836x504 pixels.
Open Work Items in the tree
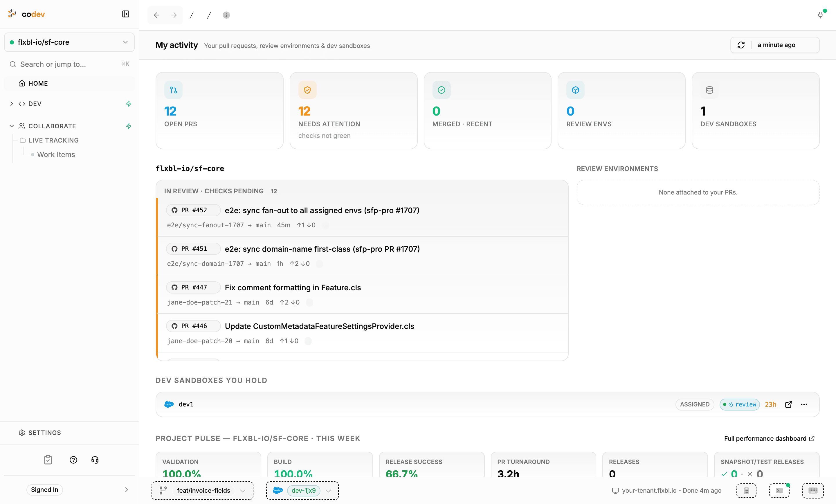56,154
